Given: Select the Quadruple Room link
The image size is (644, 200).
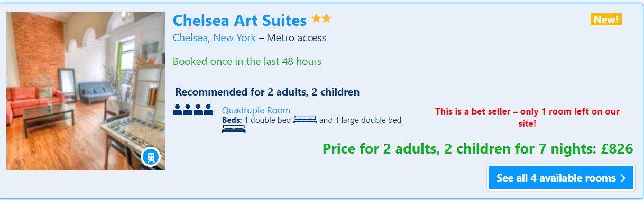Looking at the screenshot, I should pos(256,110).
